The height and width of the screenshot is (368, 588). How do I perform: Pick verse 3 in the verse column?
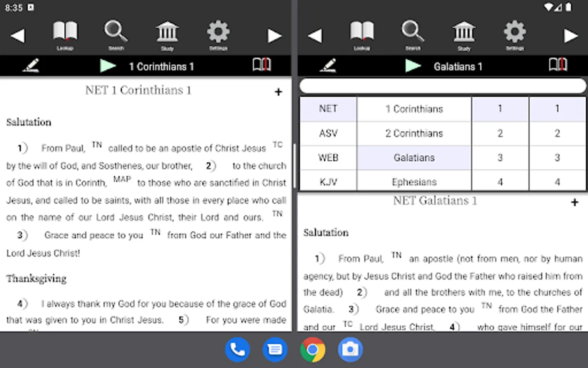point(557,158)
